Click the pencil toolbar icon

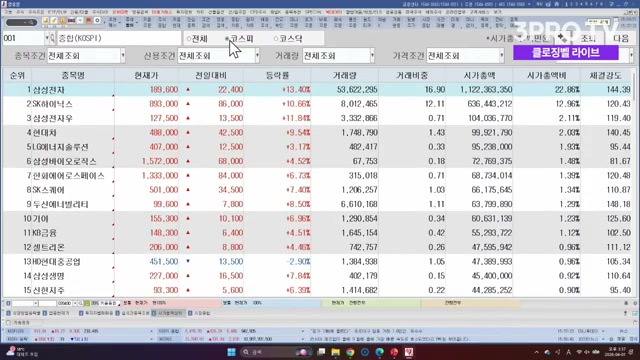point(53,20)
